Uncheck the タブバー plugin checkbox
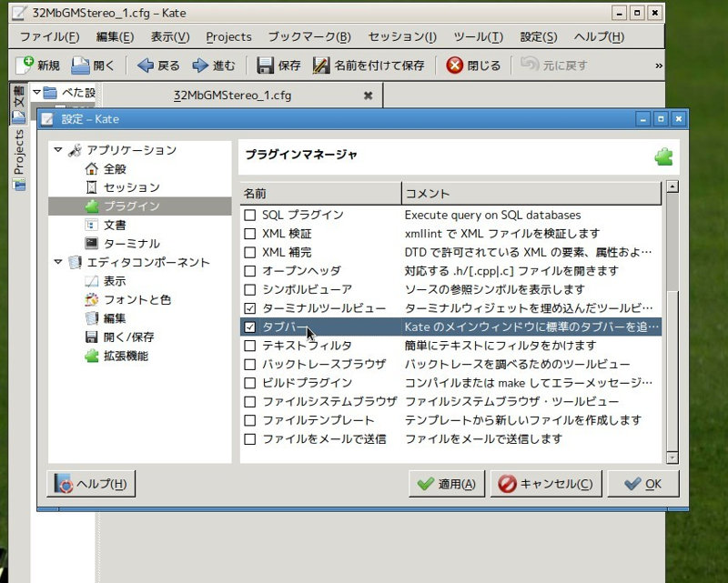Viewport: 728px width, 583px height. [x=249, y=327]
